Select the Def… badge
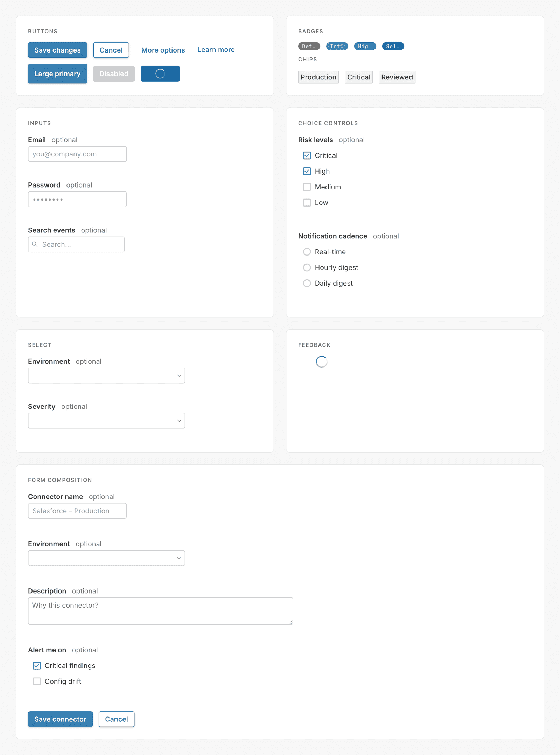The width and height of the screenshot is (560, 755). point(309,46)
